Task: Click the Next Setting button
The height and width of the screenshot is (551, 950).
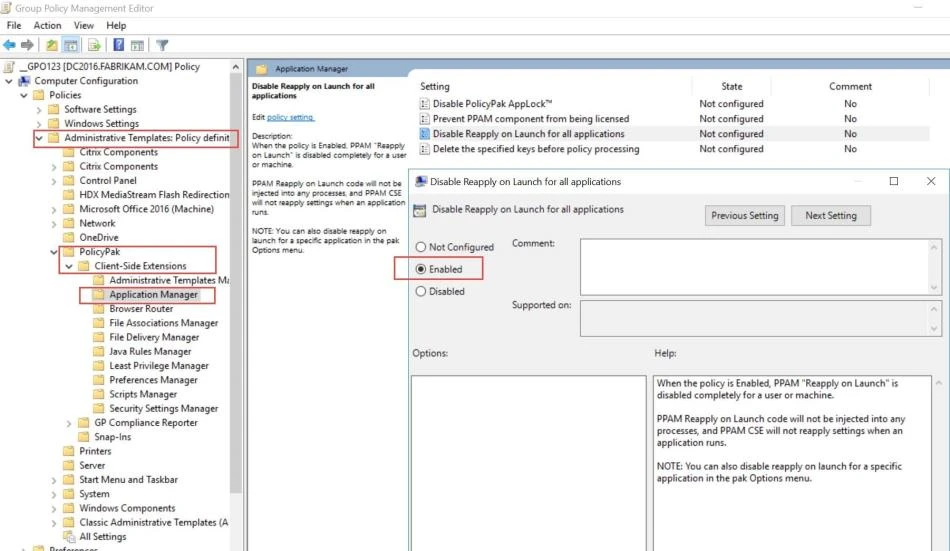Action: (x=830, y=215)
